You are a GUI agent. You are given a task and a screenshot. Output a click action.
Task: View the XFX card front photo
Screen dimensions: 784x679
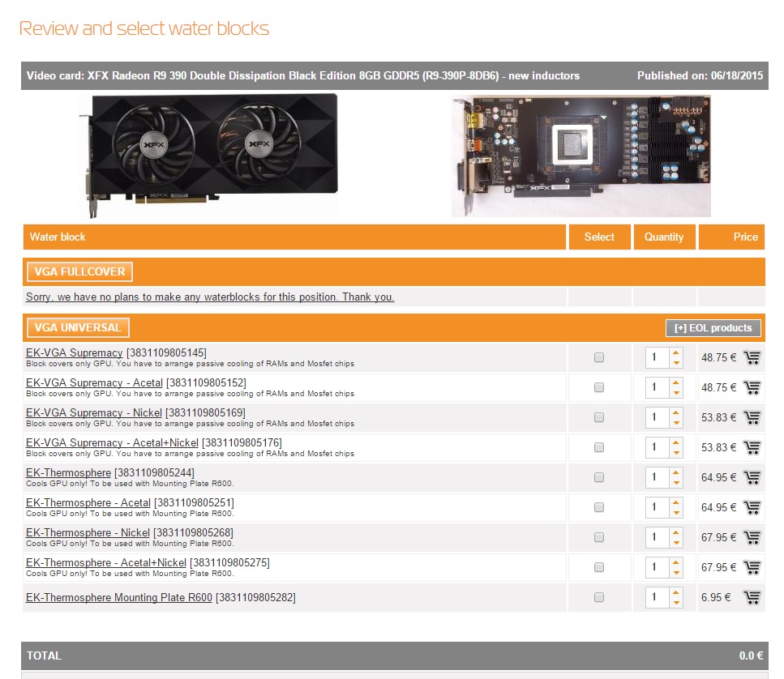coord(208,156)
